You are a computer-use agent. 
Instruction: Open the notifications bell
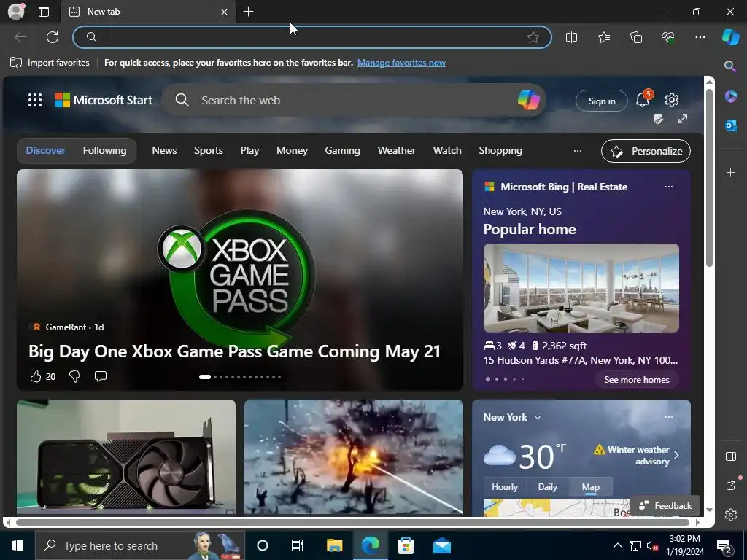point(643,100)
